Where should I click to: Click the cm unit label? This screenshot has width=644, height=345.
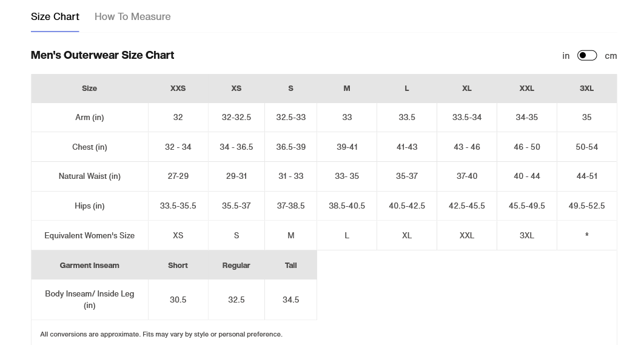pyautogui.click(x=611, y=56)
